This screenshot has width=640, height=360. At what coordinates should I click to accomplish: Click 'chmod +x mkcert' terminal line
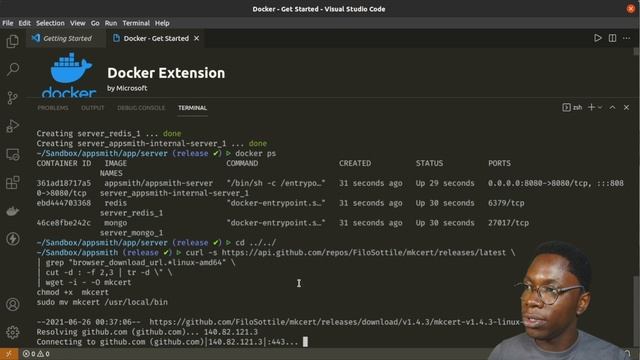click(73, 292)
